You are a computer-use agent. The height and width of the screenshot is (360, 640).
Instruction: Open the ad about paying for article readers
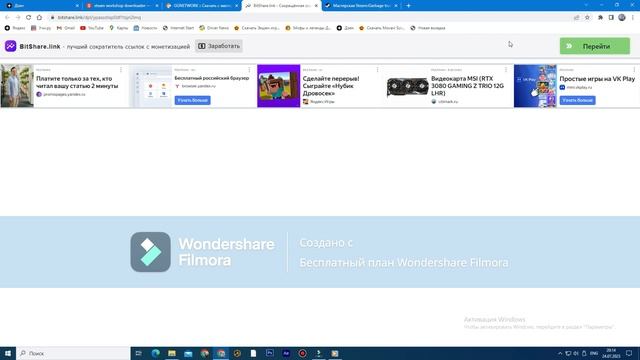coord(77,82)
